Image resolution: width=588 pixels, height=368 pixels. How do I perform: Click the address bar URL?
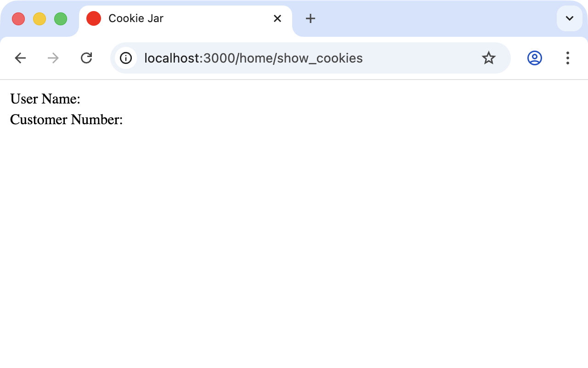click(253, 58)
